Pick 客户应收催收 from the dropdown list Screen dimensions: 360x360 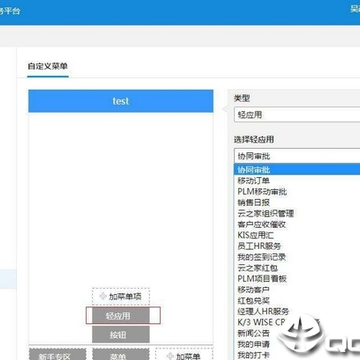262,224
